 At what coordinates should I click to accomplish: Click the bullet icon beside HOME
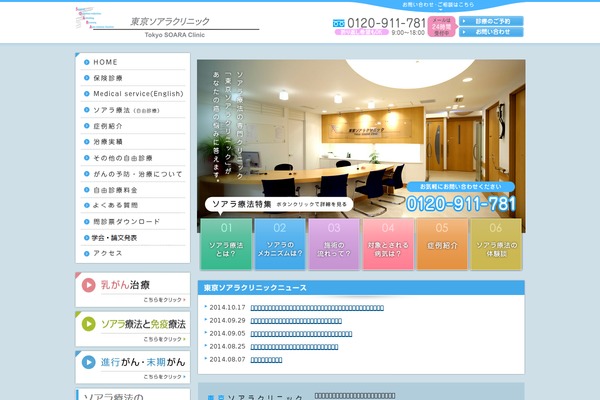coord(87,62)
